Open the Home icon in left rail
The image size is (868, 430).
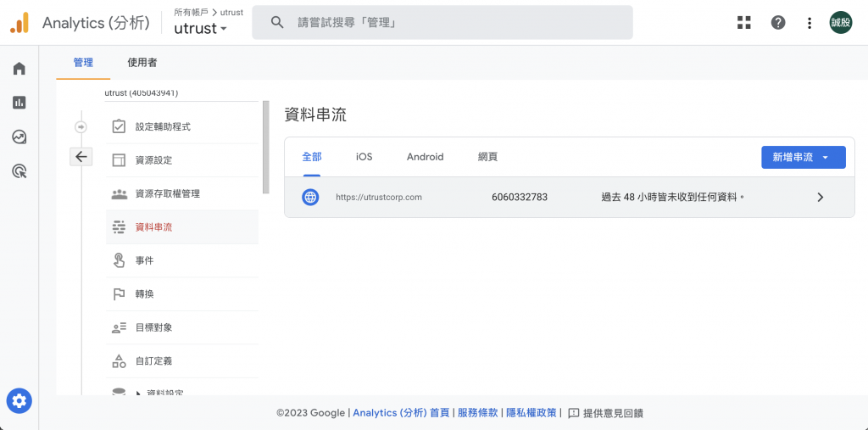(x=19, y=69)
